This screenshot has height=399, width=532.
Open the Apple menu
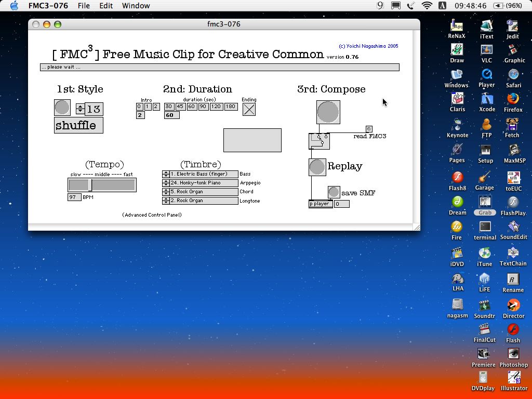tap(14, 5)
